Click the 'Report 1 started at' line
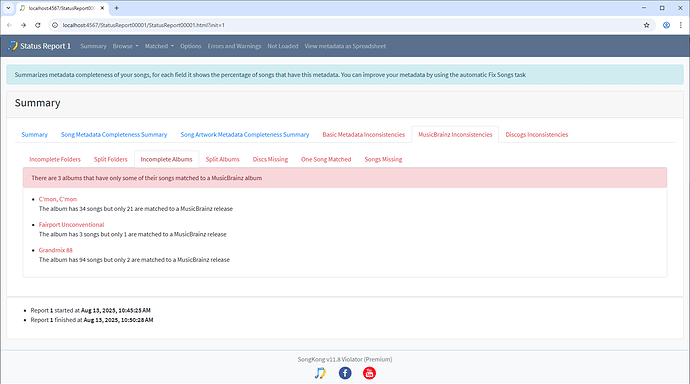Image resolution: width=690 pixels, height=384 pixels. click(x=91, y=311)
